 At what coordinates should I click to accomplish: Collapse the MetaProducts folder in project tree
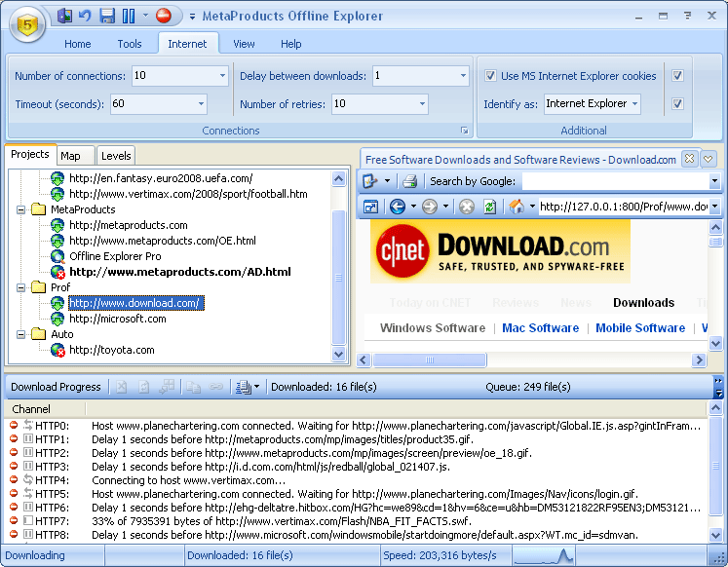[x=21, y=209]
